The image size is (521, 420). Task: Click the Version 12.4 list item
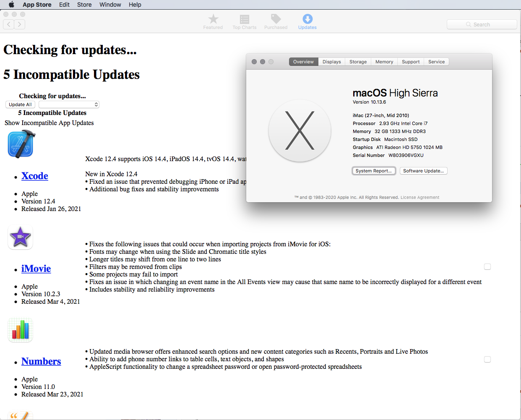[x=38, y=201]
